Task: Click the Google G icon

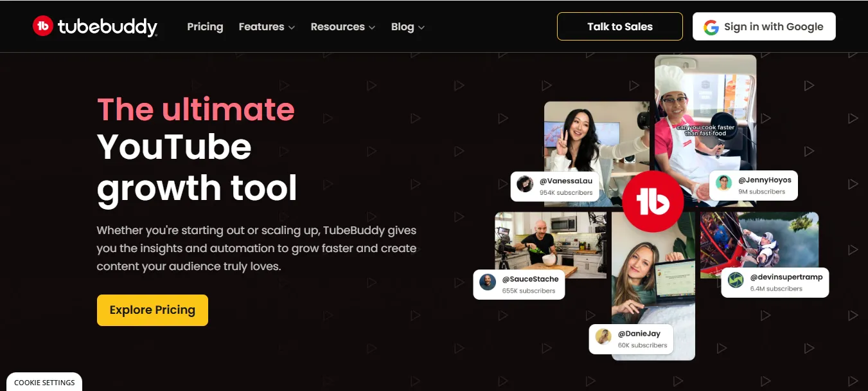Action: pos(711,27)
